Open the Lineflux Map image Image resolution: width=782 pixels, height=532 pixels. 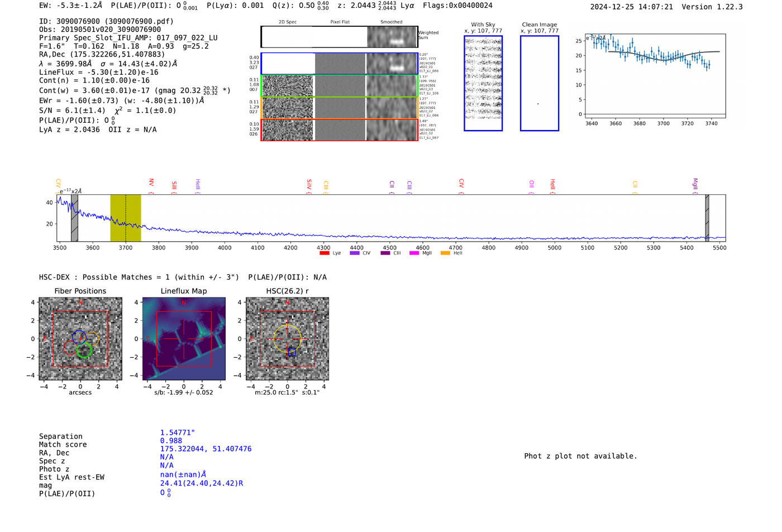coord(184,339)
